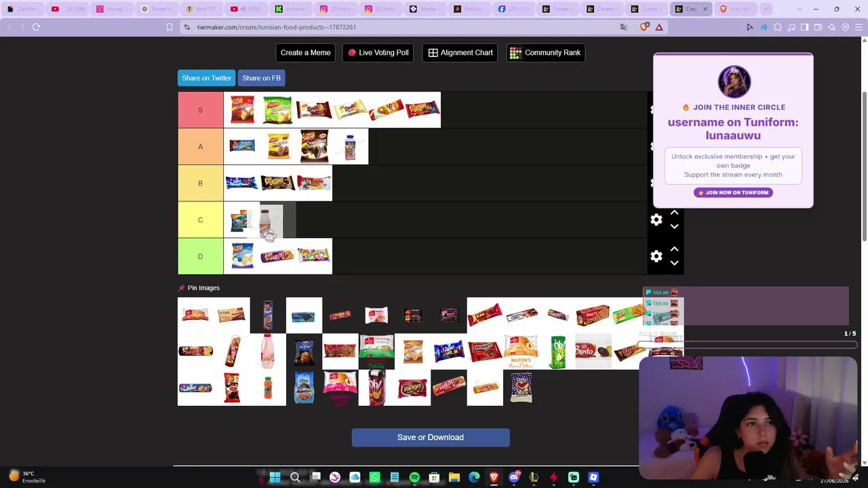Bookmark this page with bookmark icon
This screenshot has width=868, height=488.
(x=170, y=27)
